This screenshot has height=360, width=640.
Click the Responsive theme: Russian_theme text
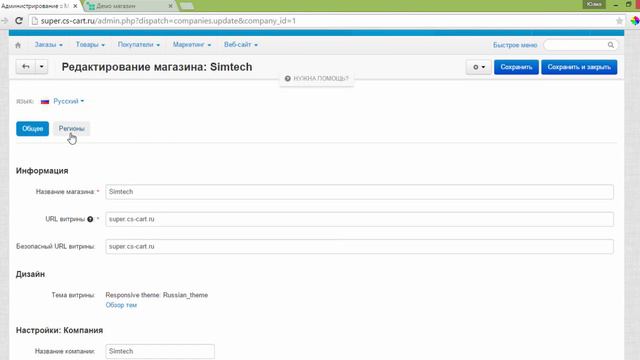point(157,295)
